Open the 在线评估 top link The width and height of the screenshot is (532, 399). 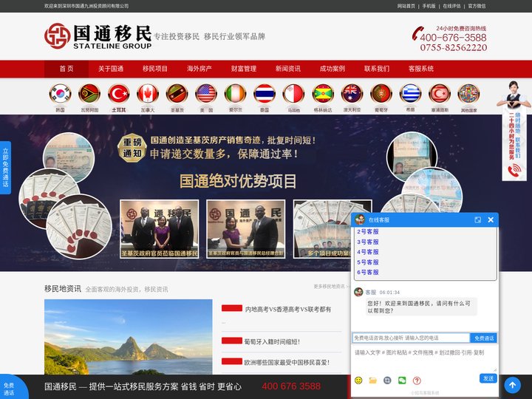tap(451, 6)
